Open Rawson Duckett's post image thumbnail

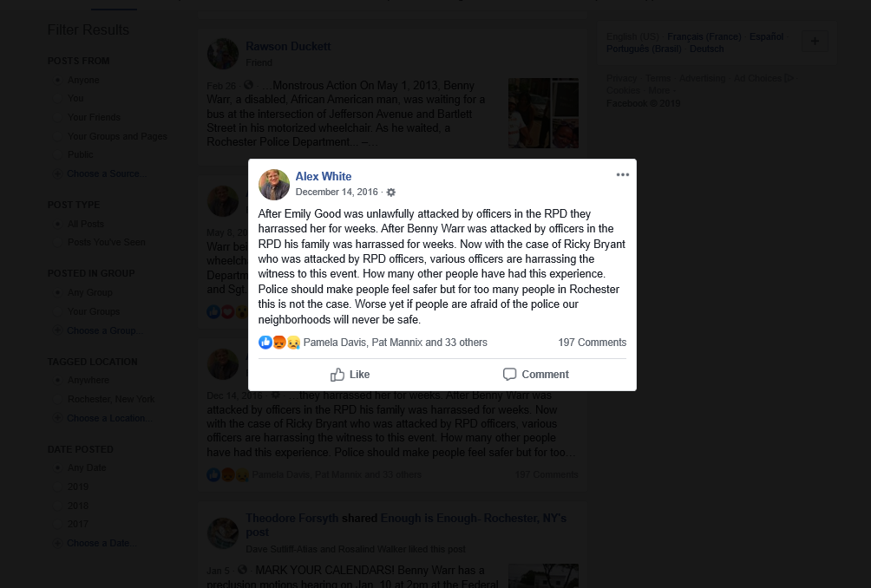[x=543, y=114]
